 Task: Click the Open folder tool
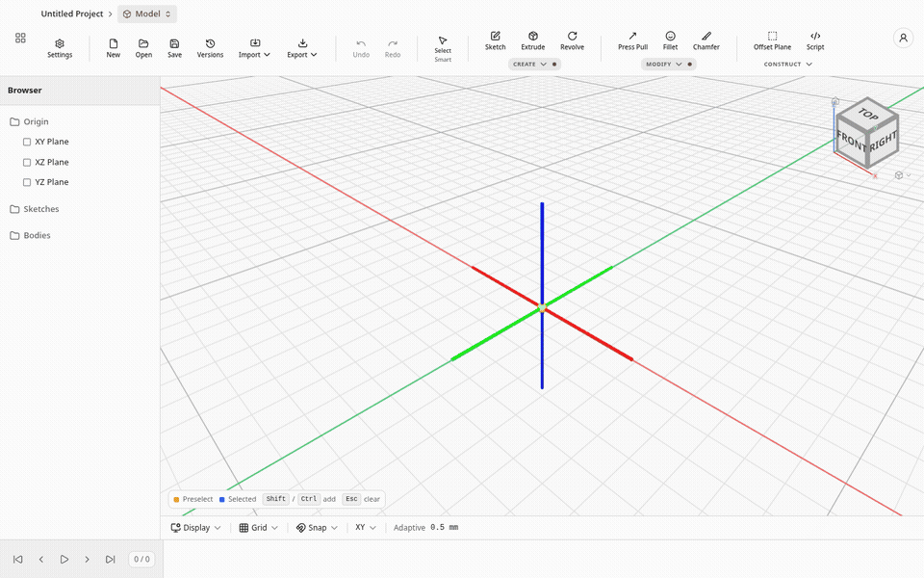[143, 48]
